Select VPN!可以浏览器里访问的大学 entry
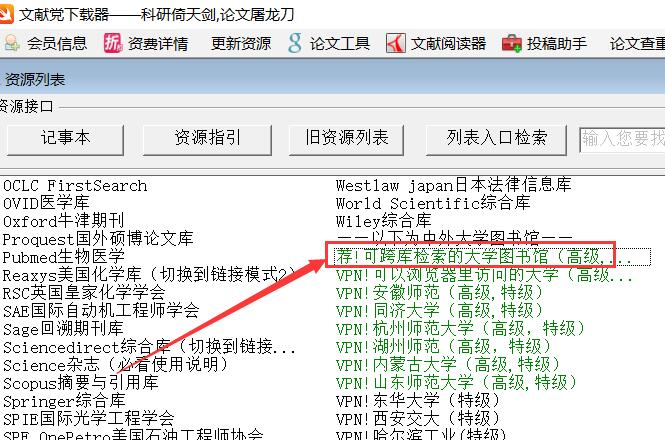The image size is (665, 440). point(484,275)
